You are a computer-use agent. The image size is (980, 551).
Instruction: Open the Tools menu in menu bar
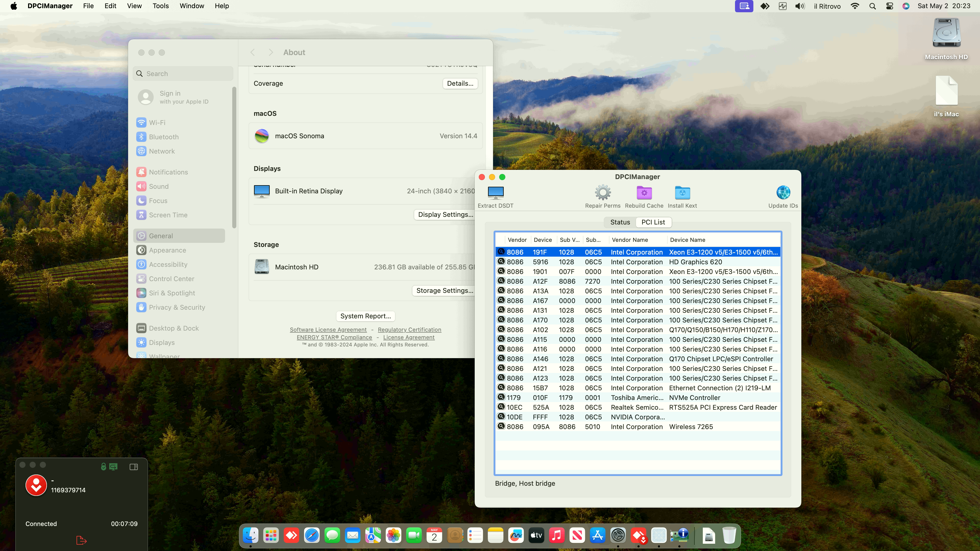(x=161, y=6)
